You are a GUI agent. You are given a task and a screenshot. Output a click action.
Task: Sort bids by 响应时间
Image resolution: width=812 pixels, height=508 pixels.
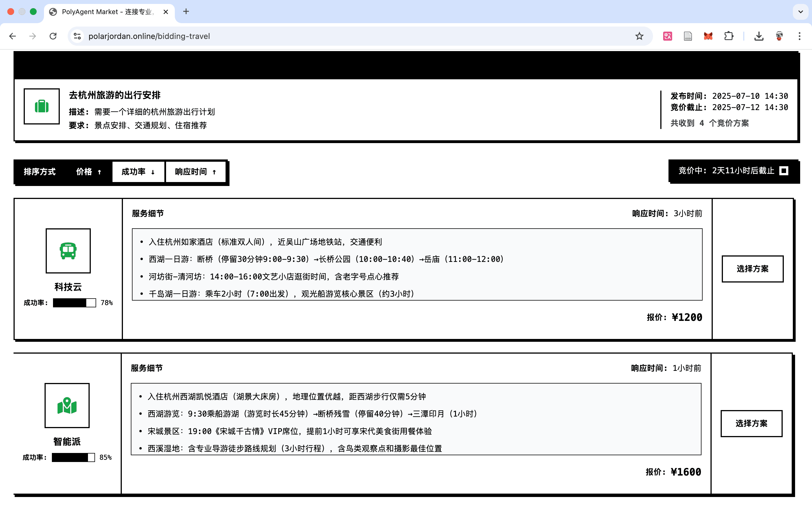tap(196, 172)
